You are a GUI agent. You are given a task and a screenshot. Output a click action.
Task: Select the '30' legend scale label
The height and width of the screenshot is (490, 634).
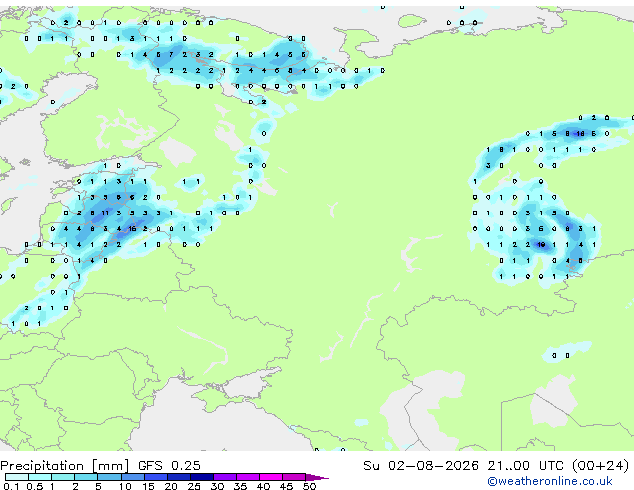217,486
